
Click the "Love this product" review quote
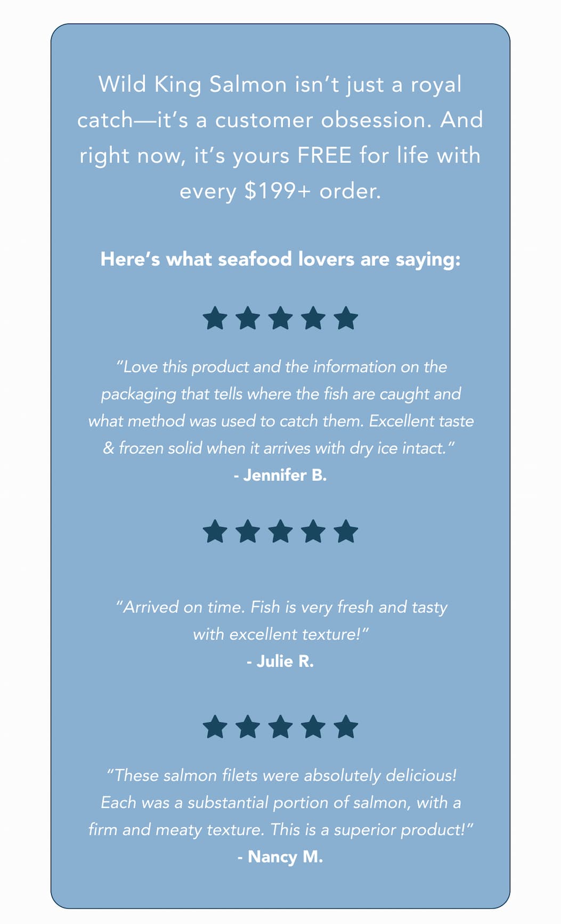coord(280,407)
